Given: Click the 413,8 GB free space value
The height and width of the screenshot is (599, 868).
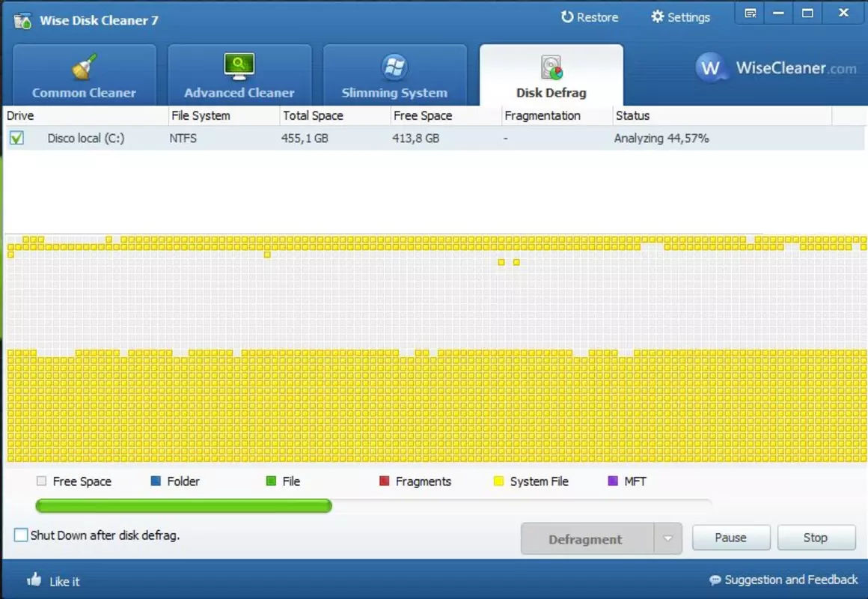Looking at the screenshot, I should tap(416, 138).
